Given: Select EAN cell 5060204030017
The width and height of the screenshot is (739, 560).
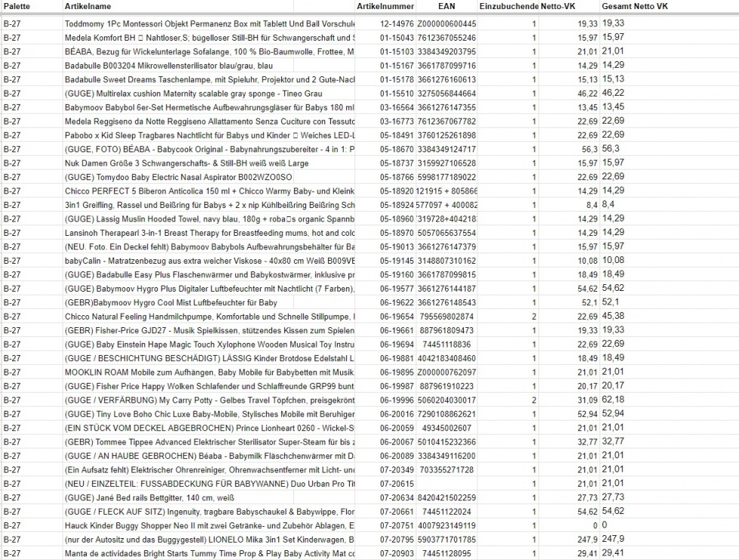Looking at the screenshot, I should (446, 400).
